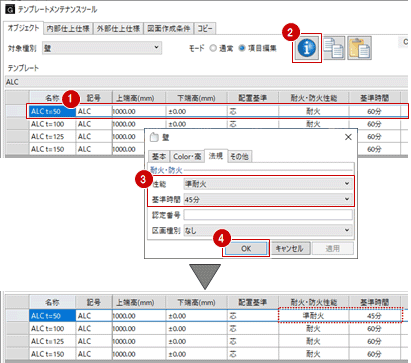
Task: Click the 認定番号 input field
Action: [x=268, y=215]
